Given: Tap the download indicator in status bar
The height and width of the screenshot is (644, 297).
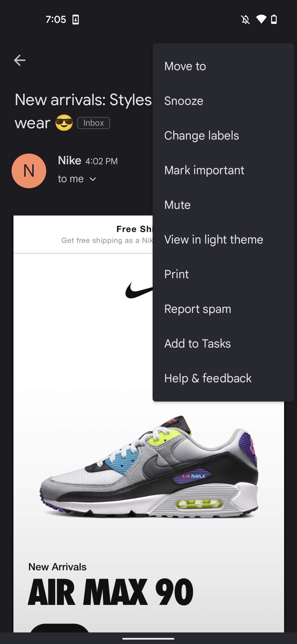Looking at the screenshot, I should click(76, 20).
